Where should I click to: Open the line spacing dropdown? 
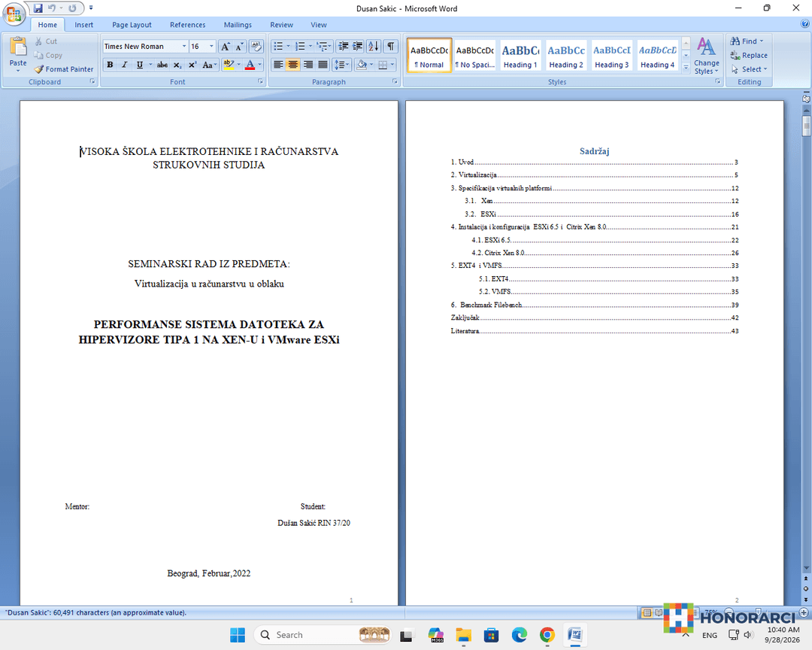(x=342, y=65)
